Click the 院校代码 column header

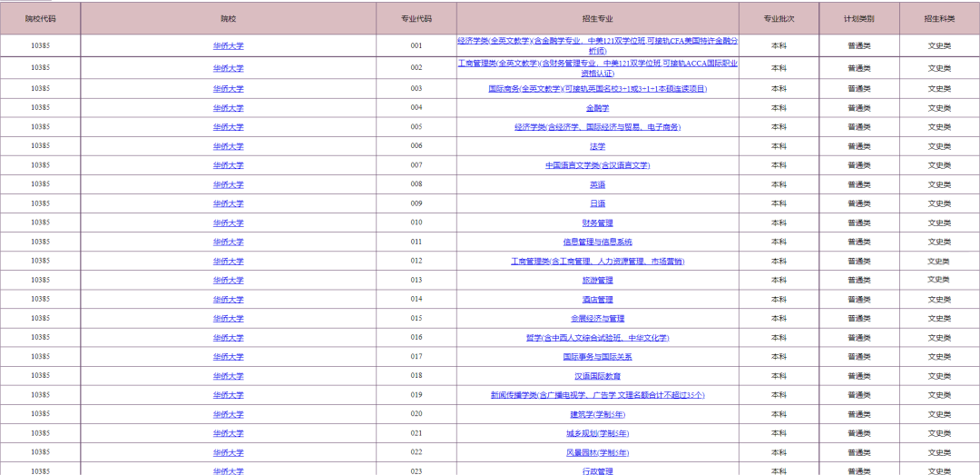[41, 19]
